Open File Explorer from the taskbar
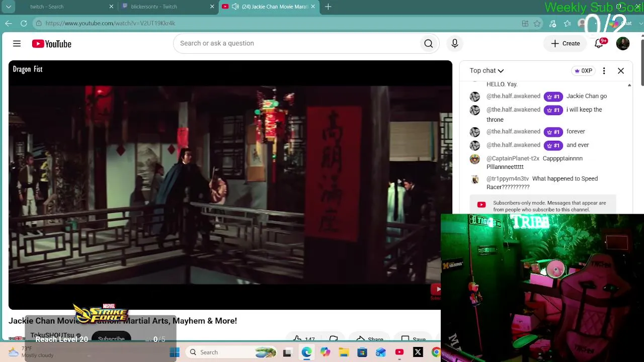Screen dimensions: 644x362 click(344, 352)
